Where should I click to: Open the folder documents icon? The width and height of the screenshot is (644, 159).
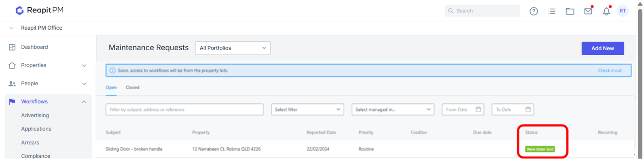[x=570, y=11]
